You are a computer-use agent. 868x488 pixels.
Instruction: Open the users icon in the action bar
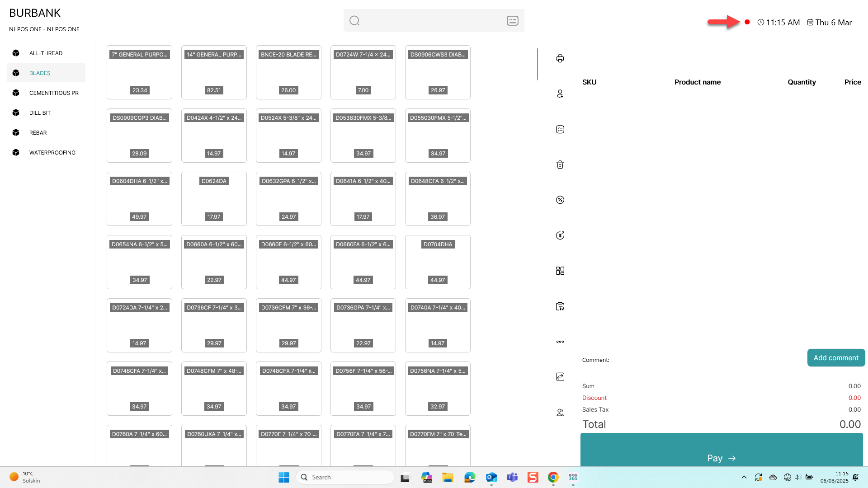pyautogui.click(x=560, y=413)
